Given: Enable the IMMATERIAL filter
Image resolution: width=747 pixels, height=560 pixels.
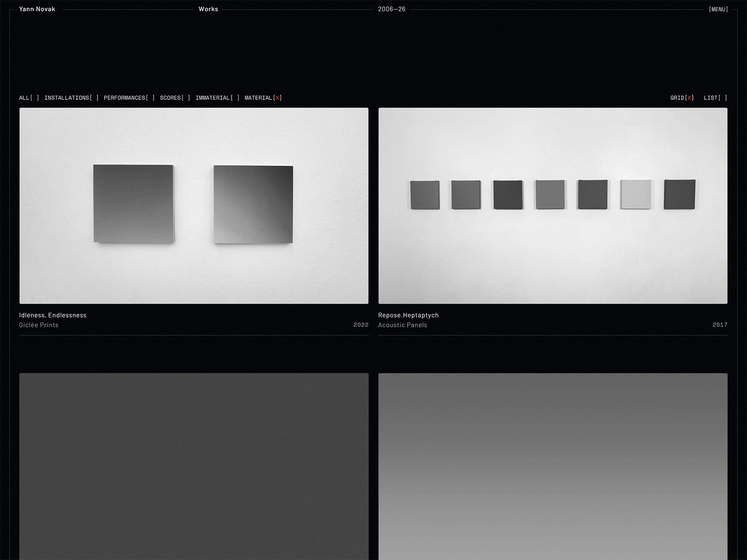Looking at the screenshot, I should click(x=218, y=98).
